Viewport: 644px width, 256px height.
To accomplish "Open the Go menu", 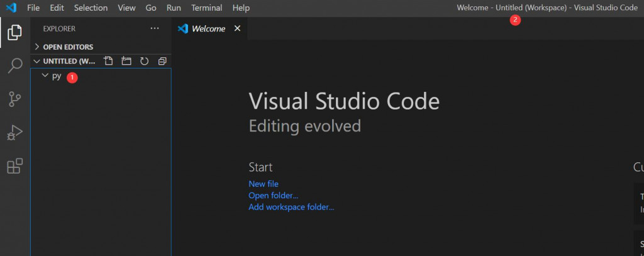I will pos(151,8).
